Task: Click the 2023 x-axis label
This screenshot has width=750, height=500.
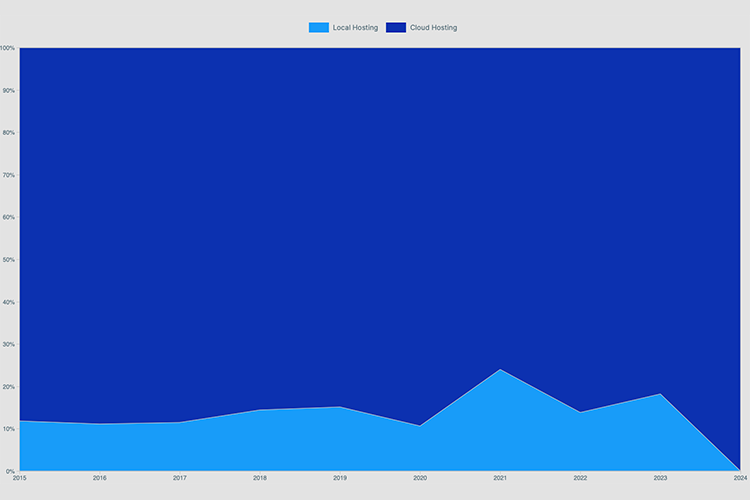Action: click(660, 478)
